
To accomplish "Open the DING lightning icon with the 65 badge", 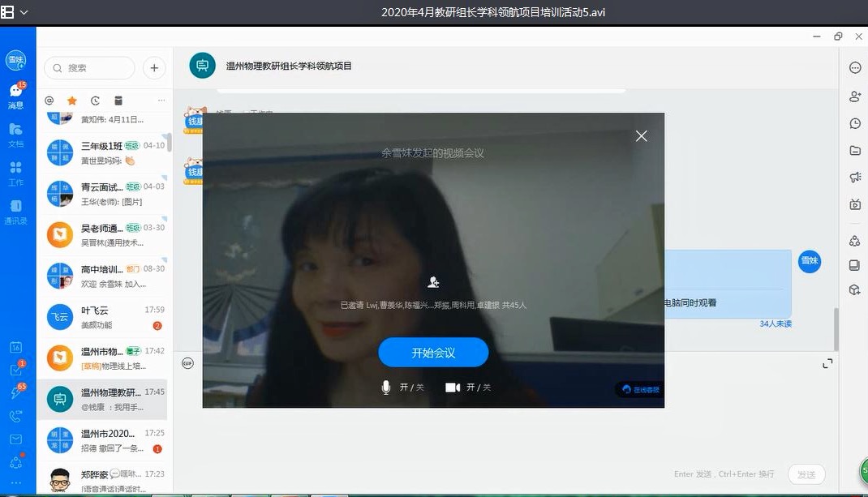I will tap(16, 393).
